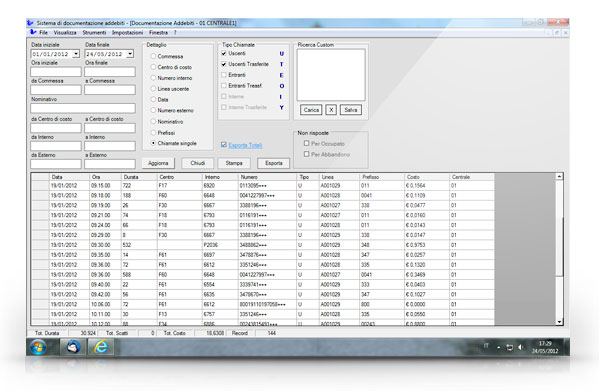Open the ? help menu
600x391 pixels.
click(x=175, y=33)
